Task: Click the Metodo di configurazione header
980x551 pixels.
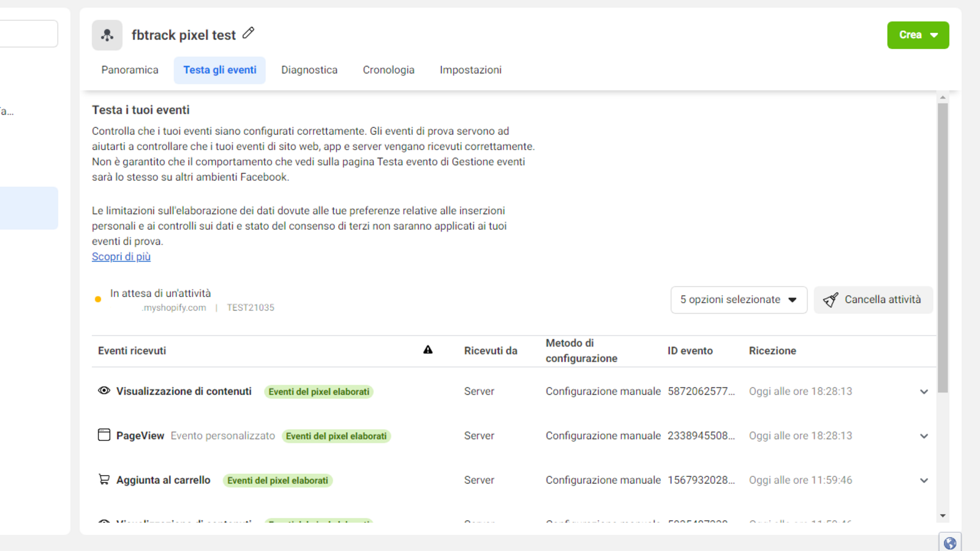Action: click(x=581, y=351)
